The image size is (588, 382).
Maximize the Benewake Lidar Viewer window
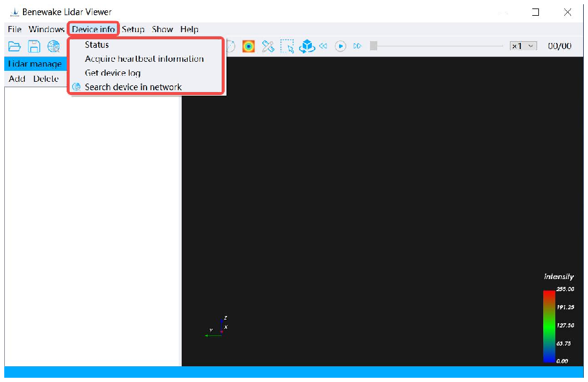click(535, 12)
